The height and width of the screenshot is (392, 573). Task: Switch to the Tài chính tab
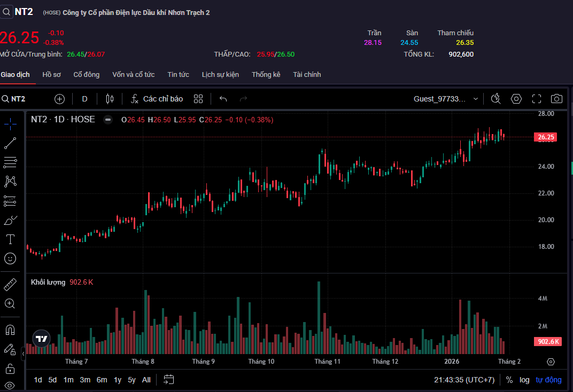pos(307,75)
